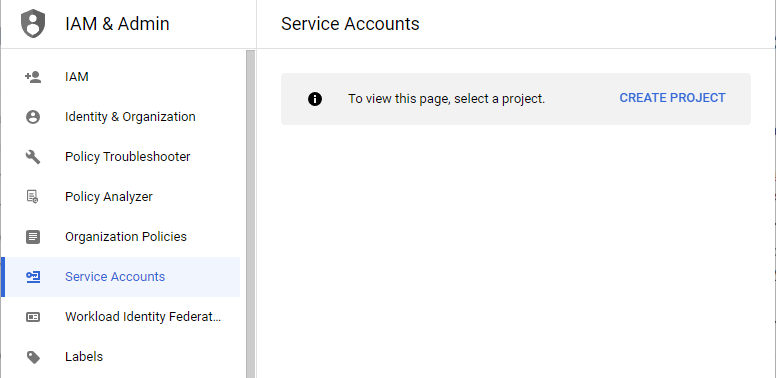
Task: Open Workload Identity Federation
Action: coord(121,317)
